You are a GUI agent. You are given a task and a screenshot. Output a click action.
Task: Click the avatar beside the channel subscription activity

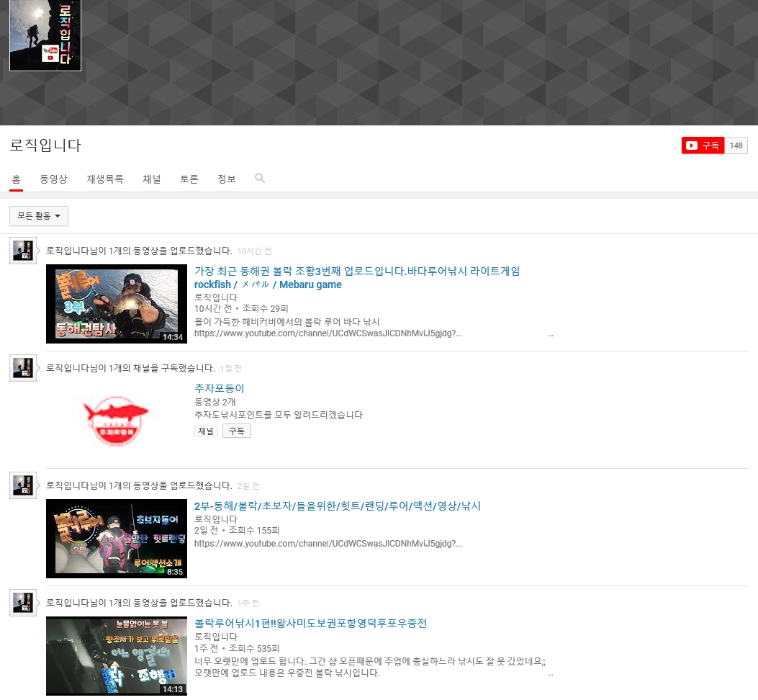(x=23, y=368)
